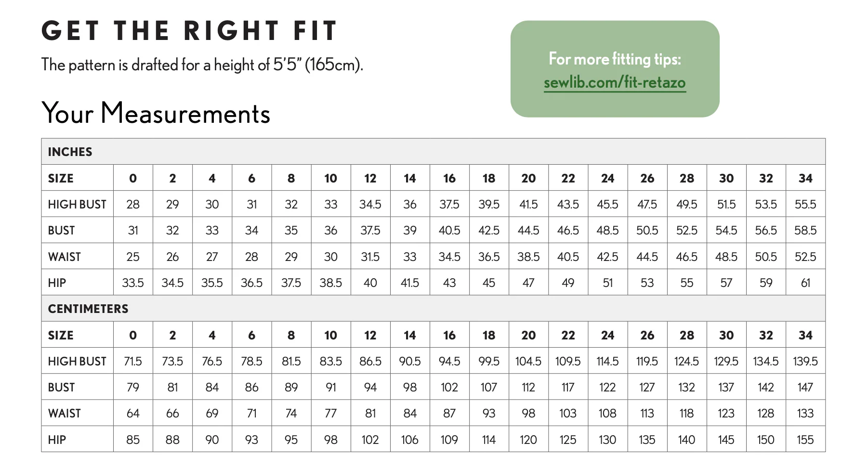Viewport: 868px width, 468px height.
Task: Click the 61 hip value for size 34
Action: [x=805, y=283]
